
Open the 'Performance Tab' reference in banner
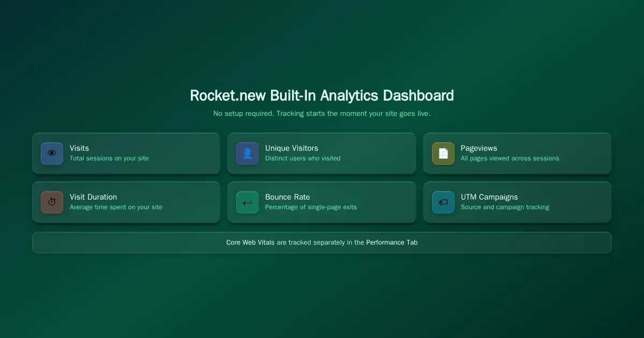(392, 243)
